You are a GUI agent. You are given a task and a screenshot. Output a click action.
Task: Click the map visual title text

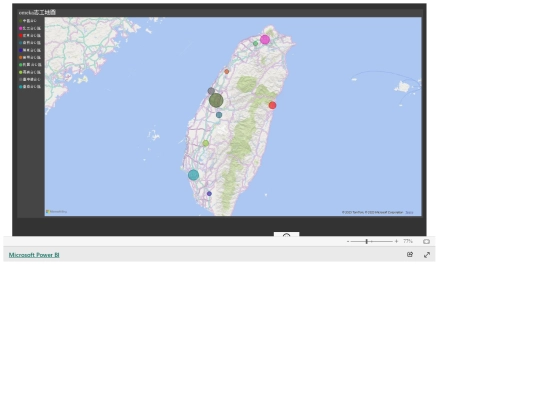point(37,12)
